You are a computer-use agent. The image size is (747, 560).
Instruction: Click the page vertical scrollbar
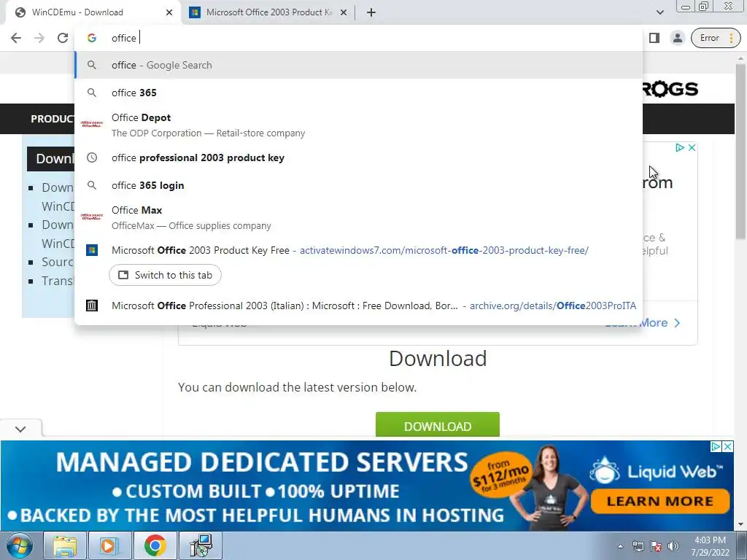(740, 152)
